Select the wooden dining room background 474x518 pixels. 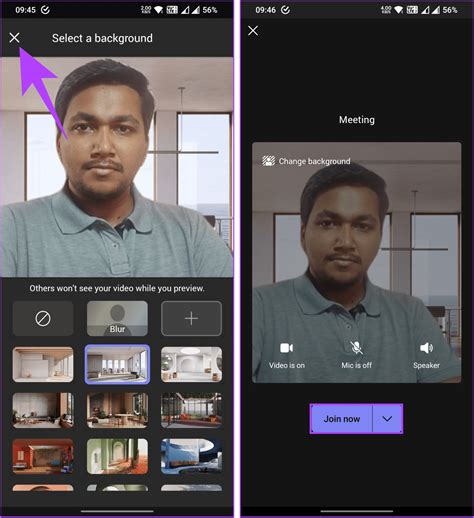117,410
